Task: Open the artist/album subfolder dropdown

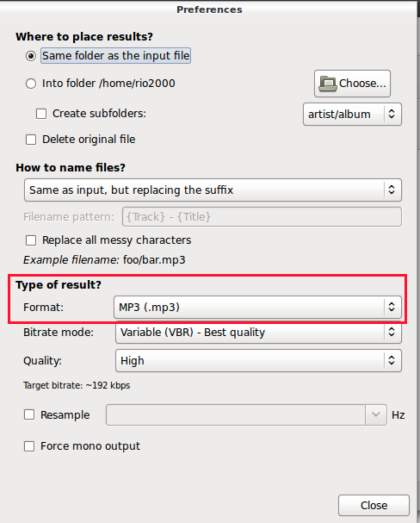Action: [x=352, y=115]
